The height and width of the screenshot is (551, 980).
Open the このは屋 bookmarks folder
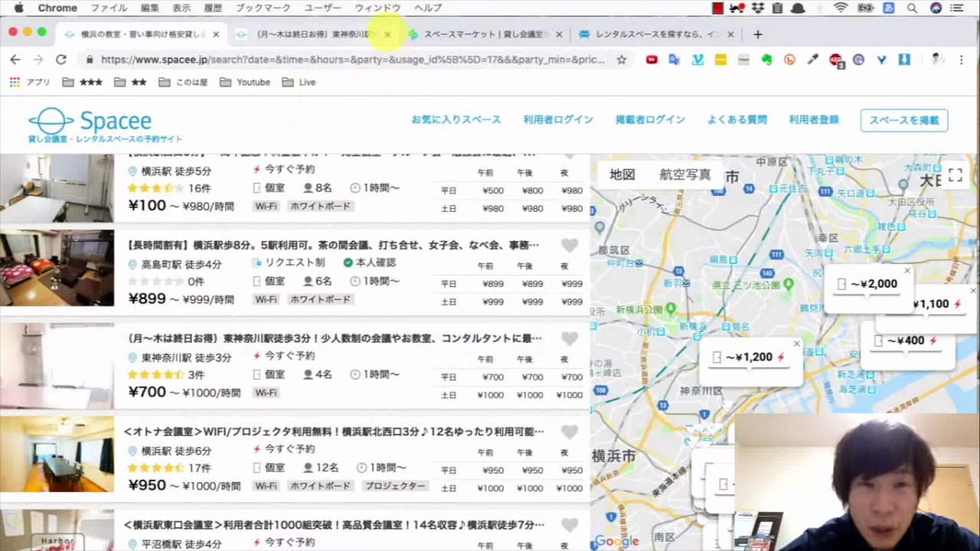pyautogui.click(x=183, y=83)
